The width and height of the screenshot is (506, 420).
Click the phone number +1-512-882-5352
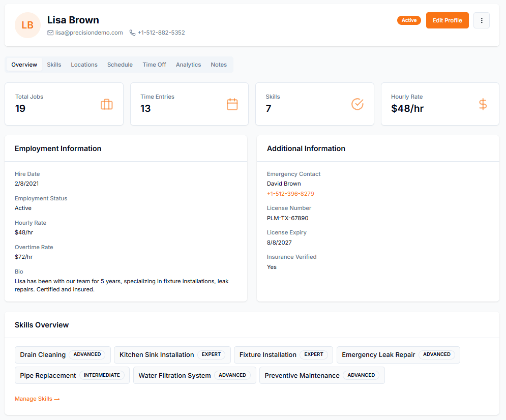tap(161, 33)
